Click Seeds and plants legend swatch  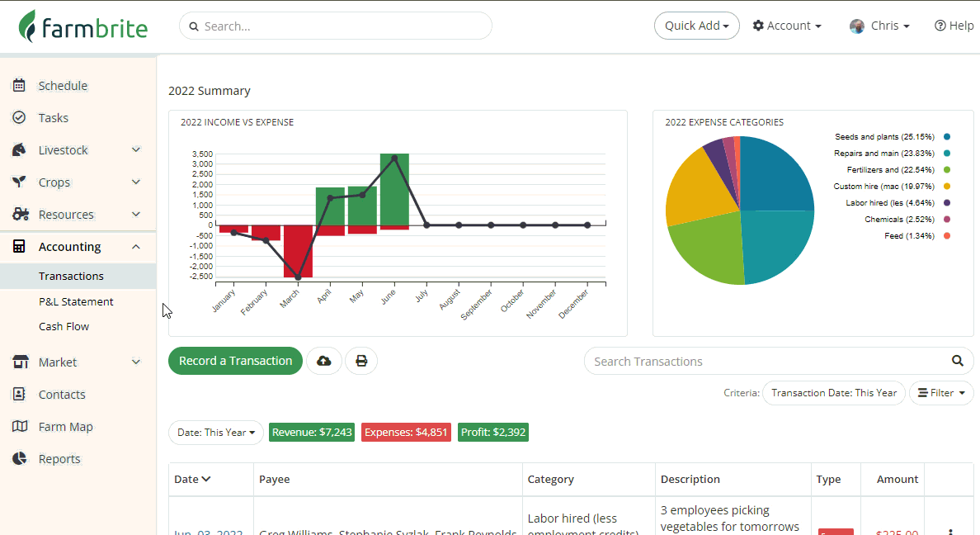[947, 136]
